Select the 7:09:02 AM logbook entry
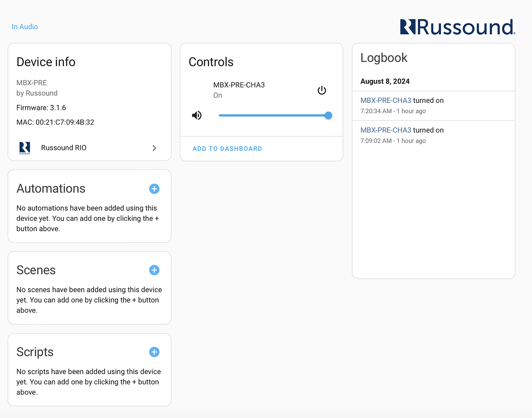This screenshot has width=532, height=418. 386,130
